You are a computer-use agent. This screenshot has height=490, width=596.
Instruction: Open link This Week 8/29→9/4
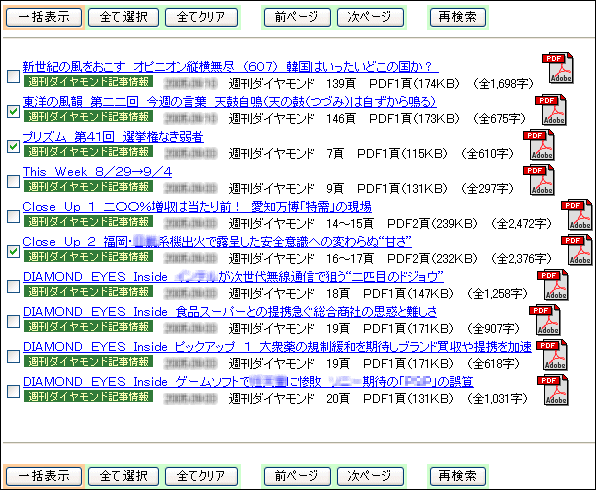pos(97,171)
